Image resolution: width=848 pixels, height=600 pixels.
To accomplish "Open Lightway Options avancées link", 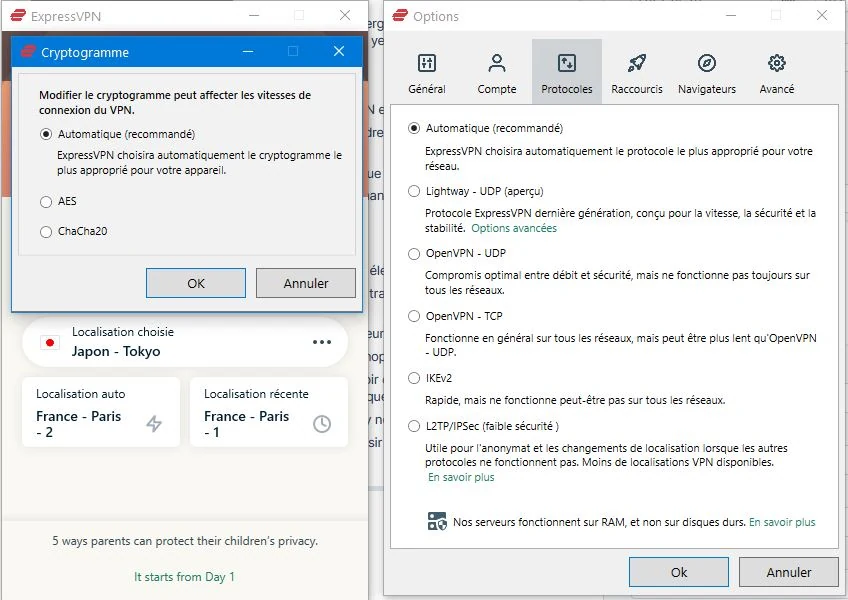I will coord(514,228).
